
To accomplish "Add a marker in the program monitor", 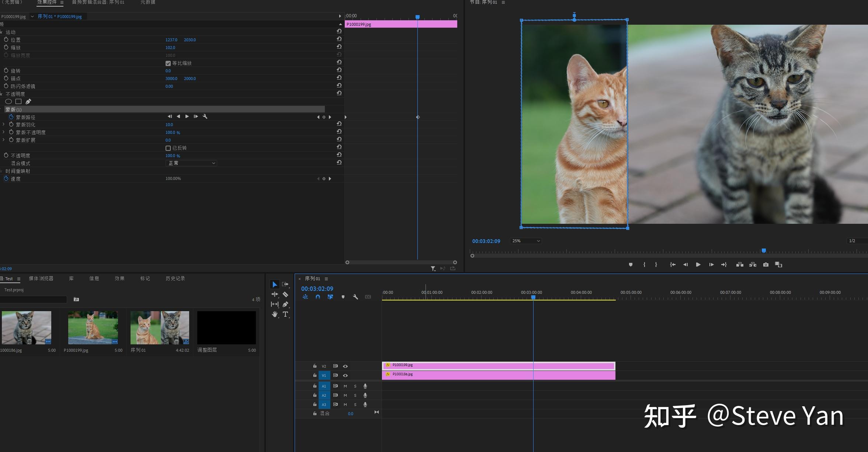I will 631,265.
